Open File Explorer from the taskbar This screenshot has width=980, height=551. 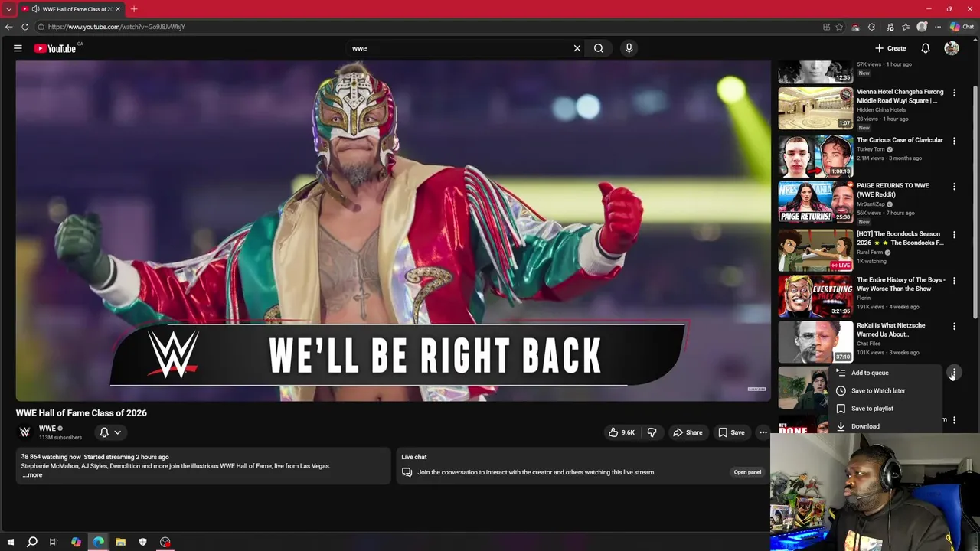tap(120, 542)
